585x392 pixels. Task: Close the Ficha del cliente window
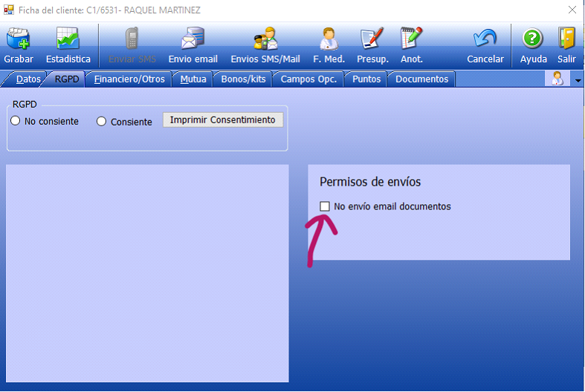[x=571, y=10]
